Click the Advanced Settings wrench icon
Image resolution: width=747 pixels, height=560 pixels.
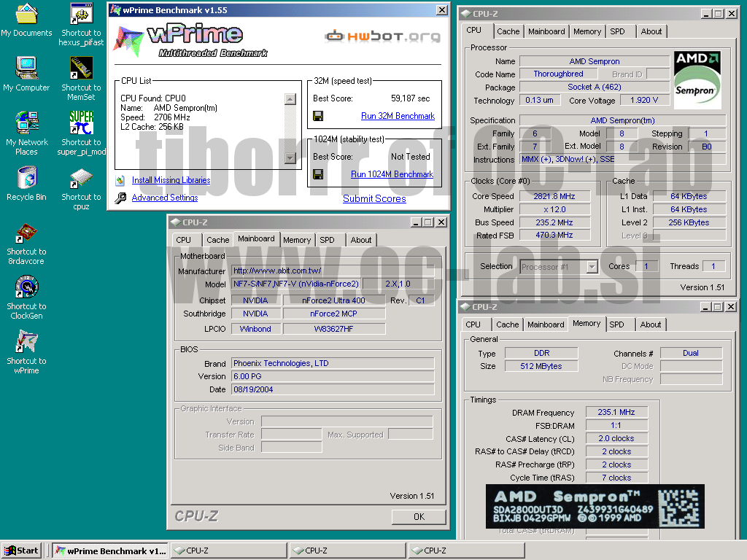121,198
